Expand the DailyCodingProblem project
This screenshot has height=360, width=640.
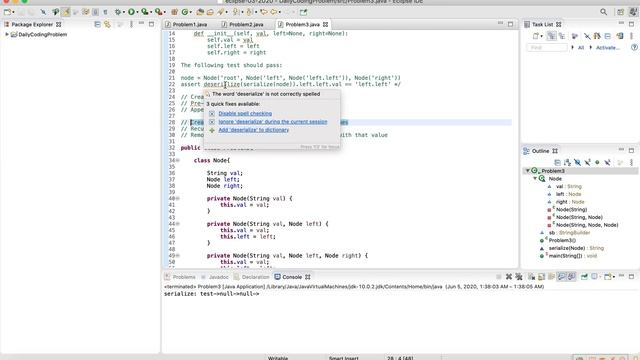point(7,35)
